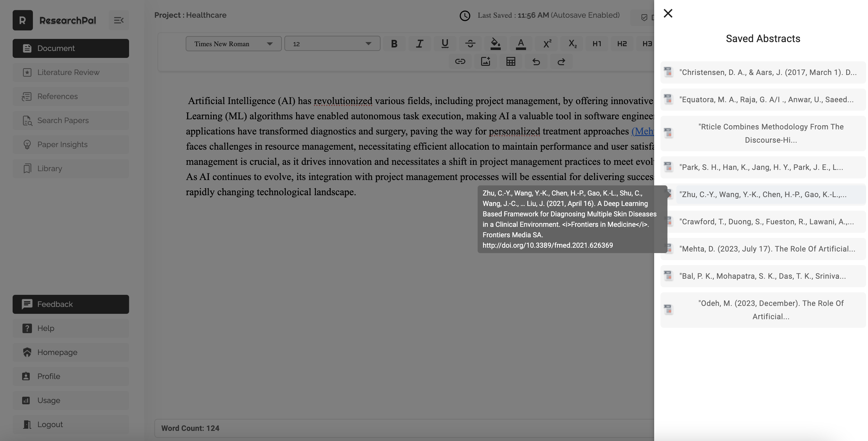The image size is (868, 441).
Task: Close the Saved Abstracts panel
Action: click(x=667, y=14)
